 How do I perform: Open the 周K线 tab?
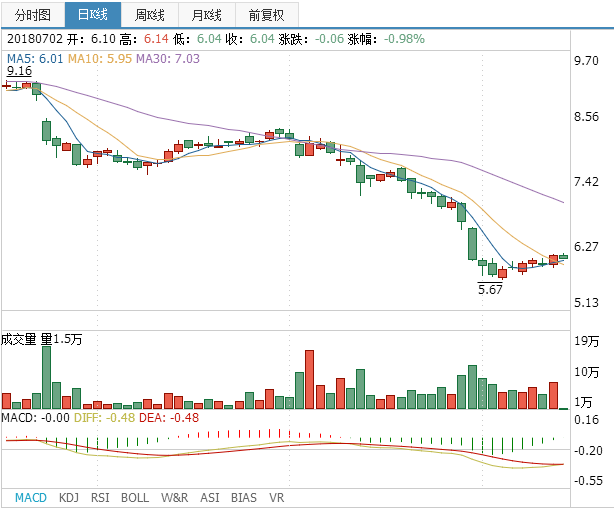(150, 15)
